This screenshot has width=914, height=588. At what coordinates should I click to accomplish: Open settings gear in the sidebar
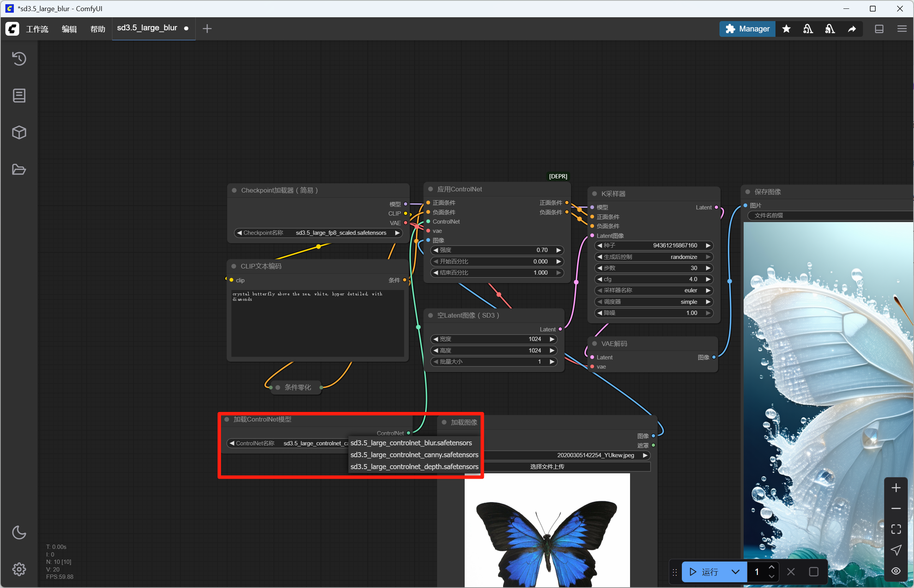(19, 569)
